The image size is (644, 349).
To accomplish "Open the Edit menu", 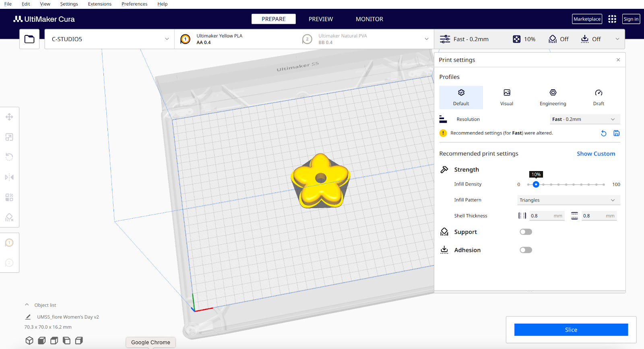I will coord(26,4).
